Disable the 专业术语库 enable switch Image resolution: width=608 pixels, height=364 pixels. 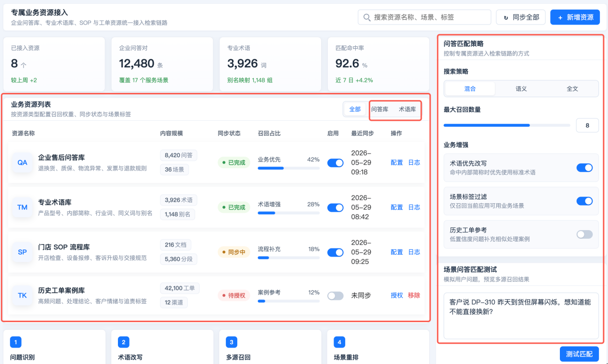click(335, 208)
